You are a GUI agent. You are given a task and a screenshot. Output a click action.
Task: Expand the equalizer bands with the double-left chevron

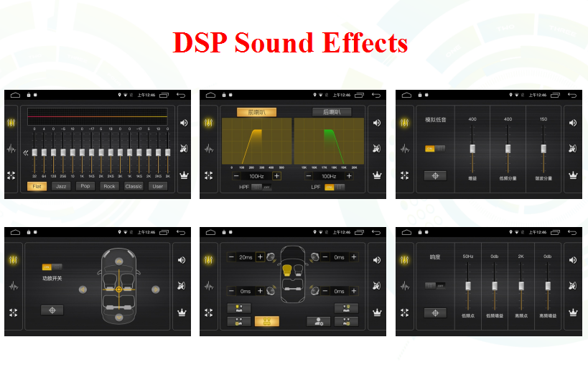26,152
